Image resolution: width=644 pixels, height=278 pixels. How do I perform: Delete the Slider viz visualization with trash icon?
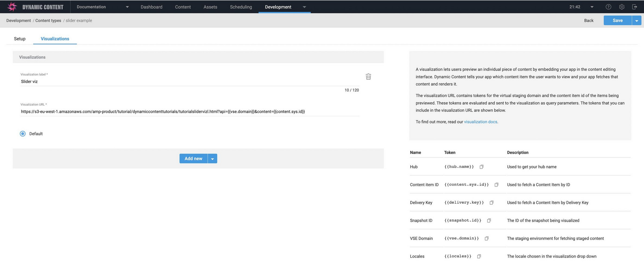368,76
